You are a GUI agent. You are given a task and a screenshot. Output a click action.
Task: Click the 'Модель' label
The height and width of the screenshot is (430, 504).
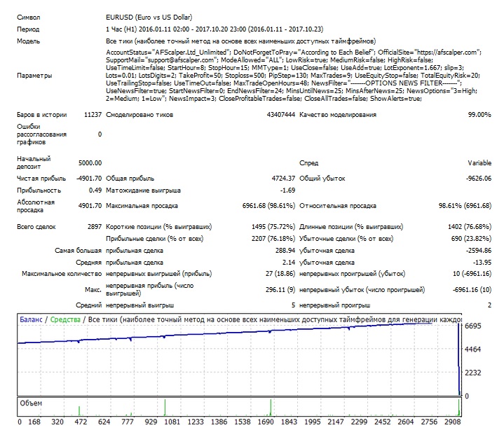pyautogui.click(x=28, y=41)
